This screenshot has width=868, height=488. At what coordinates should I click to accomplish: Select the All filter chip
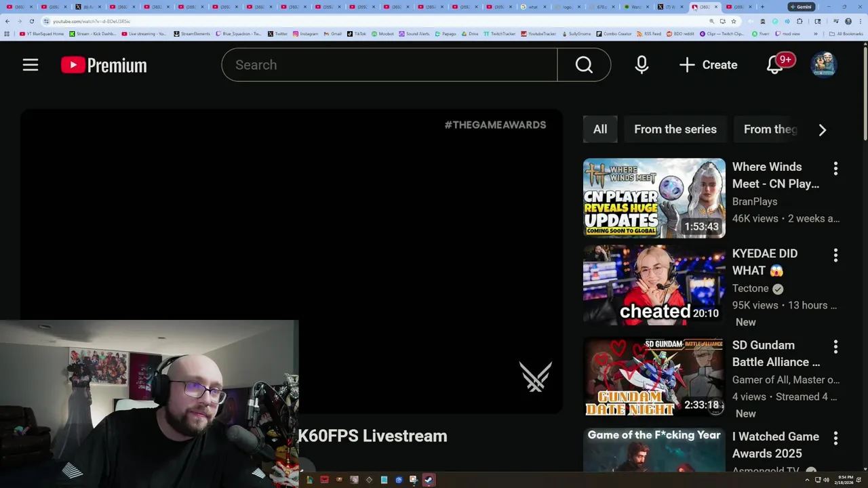click(x=600, y=129)
